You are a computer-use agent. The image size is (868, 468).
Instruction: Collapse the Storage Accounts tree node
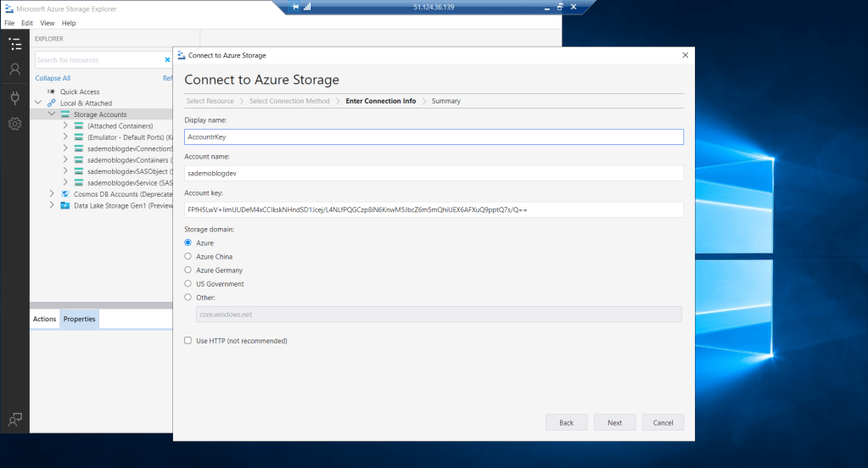[52, 114]
